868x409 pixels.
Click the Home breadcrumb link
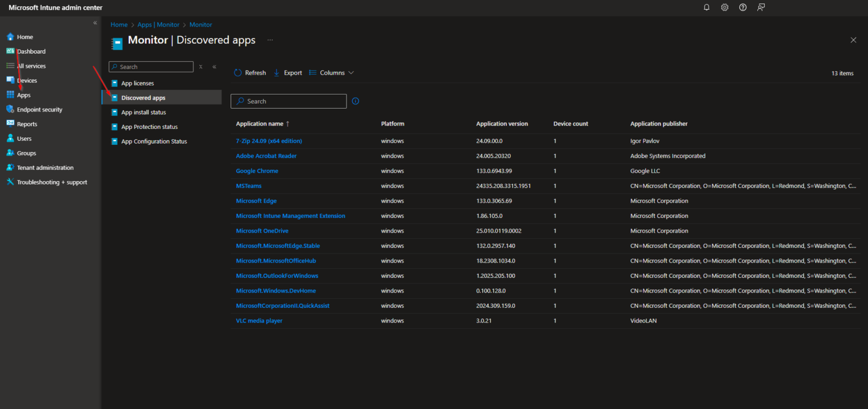(119, 25)
